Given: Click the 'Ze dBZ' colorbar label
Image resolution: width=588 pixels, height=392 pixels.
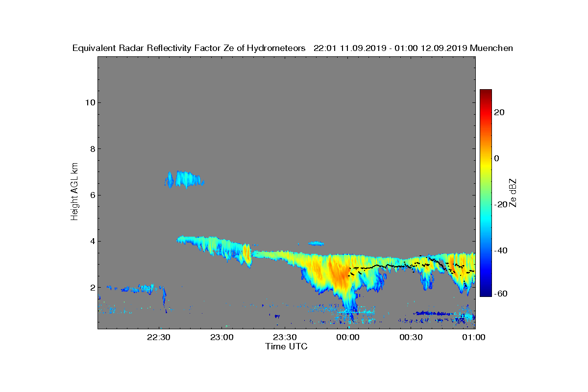Looking at the screenshot, I should (x=514, y=193).
